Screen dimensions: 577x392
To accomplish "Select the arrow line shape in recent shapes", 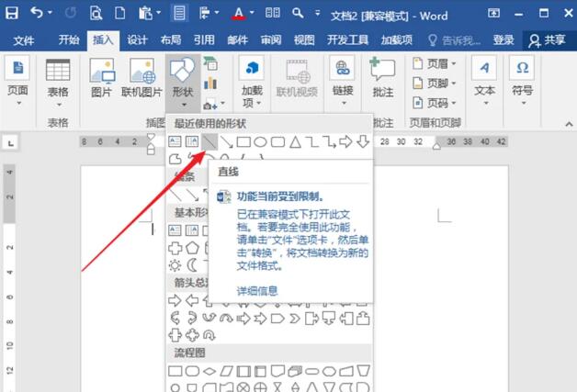I will (226, 142).
